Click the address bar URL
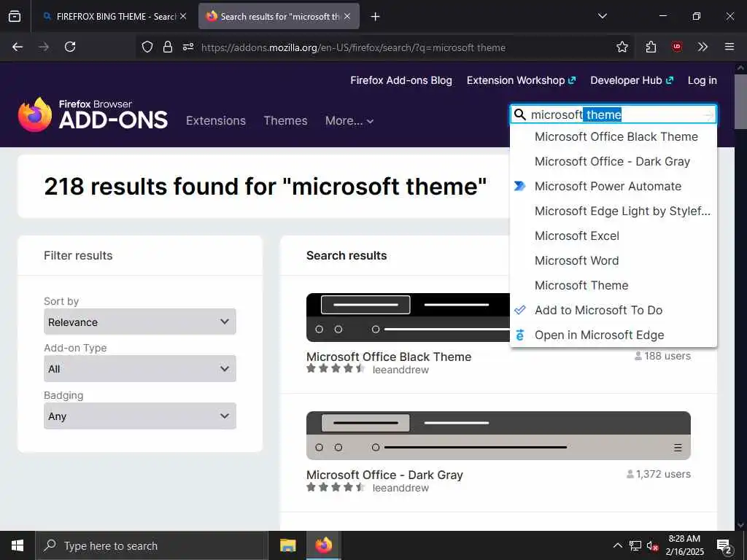This screenshot has height=560, width=747. (353, 47)
